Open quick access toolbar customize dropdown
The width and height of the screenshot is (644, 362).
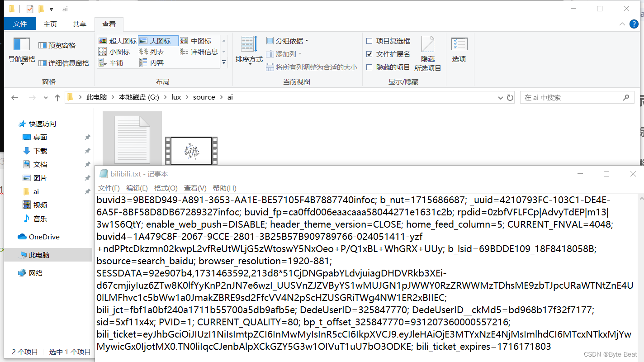coord(52,9)
